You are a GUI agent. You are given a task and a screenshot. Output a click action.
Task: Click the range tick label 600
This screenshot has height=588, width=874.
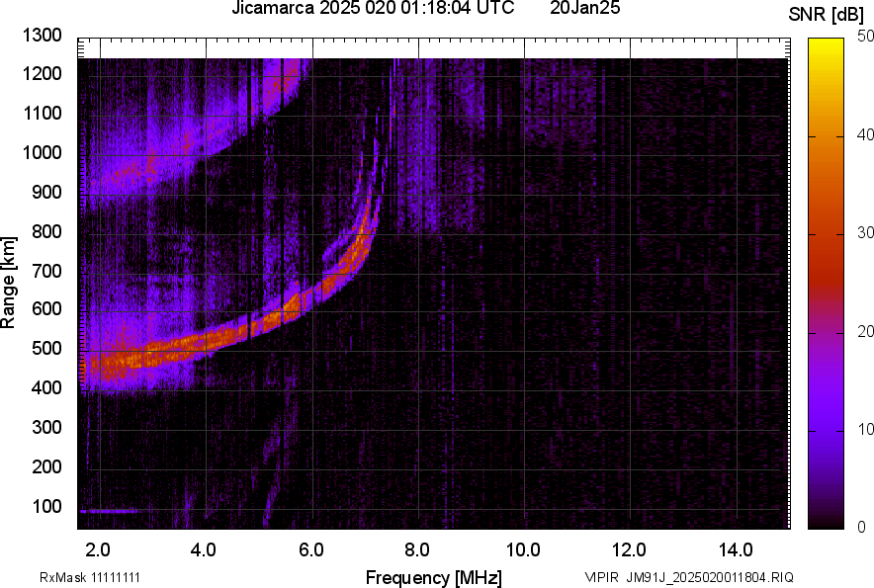[46, 308]
